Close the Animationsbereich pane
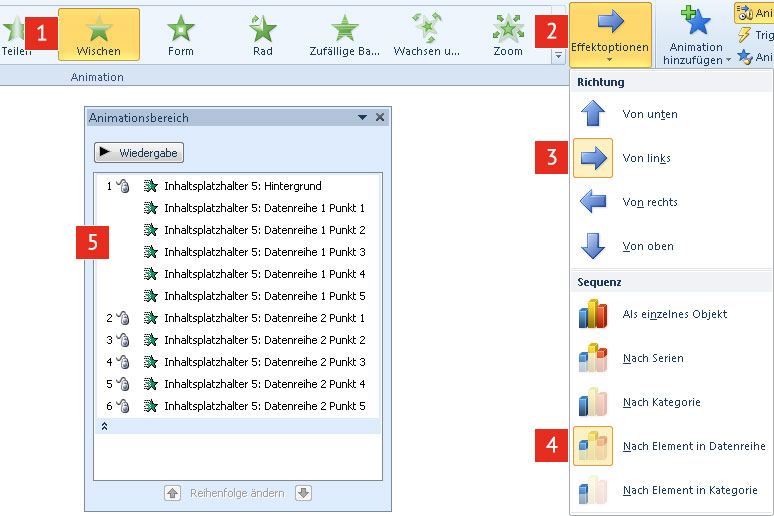The image size is (774, 516). coord(380,118)
